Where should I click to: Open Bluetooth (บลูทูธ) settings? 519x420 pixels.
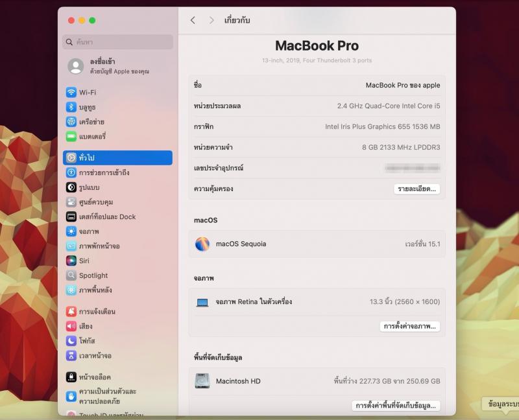point(117,107)
